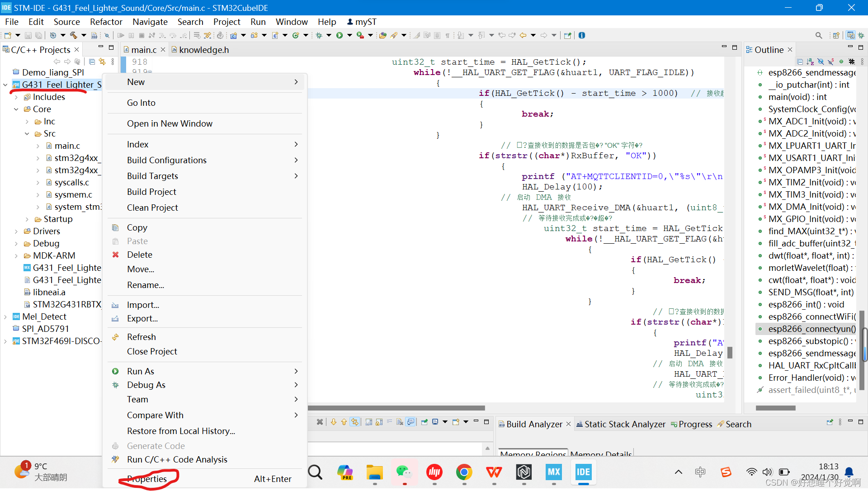
Task: Click the New C source file toolbar icon
Action: coord(275,35)
